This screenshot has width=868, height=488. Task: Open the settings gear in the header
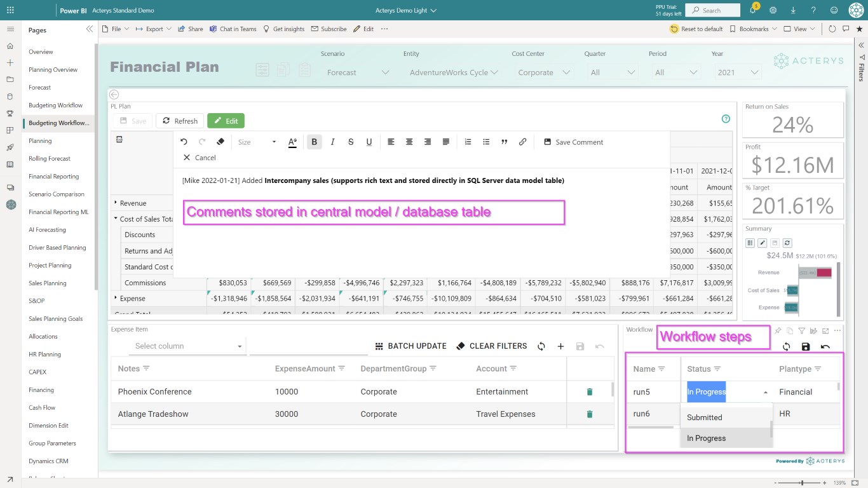coord(773,10)
